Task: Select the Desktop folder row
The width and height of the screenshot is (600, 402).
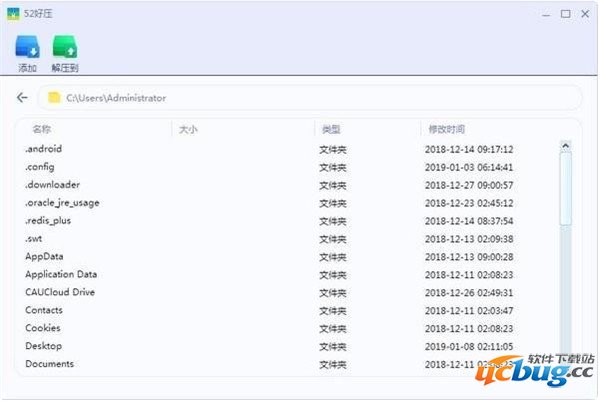Action: [x=289, y=346]
